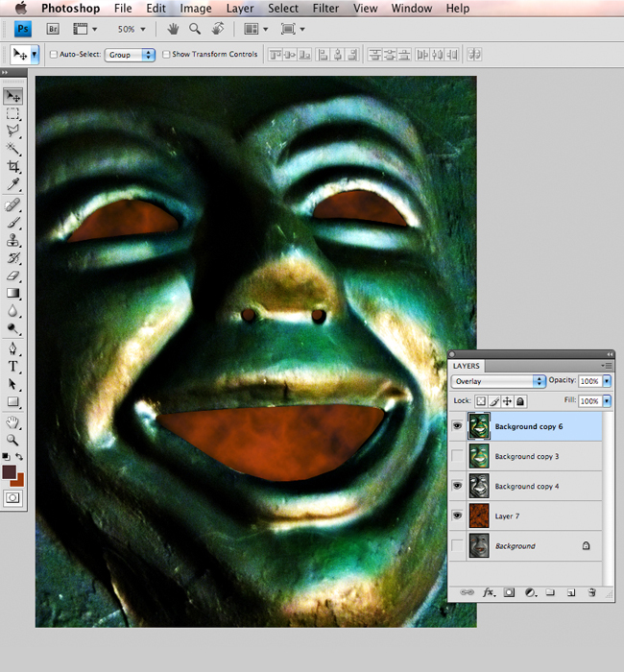
Task: Enable Show Transform Controls checkbox
Action: coord(166,54)
